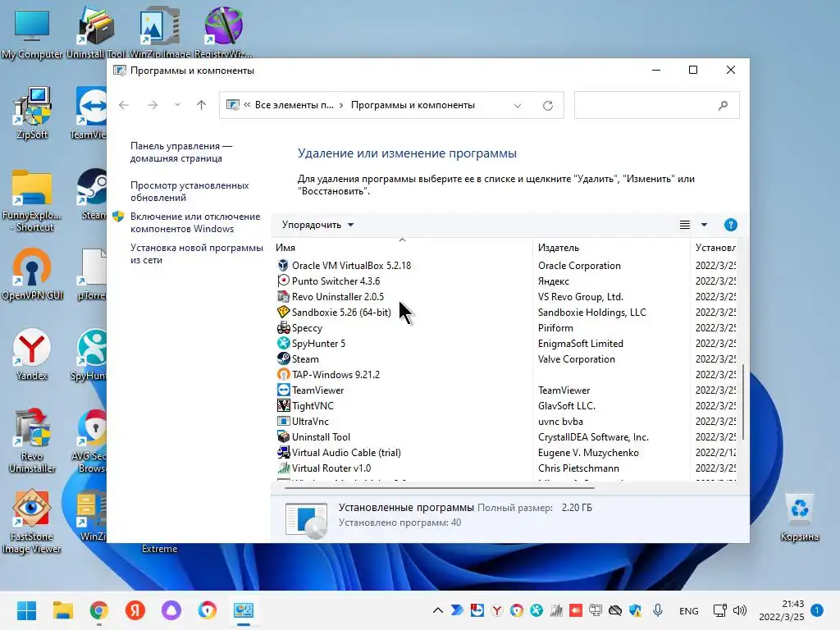840x630 pixels.
Task: Select the Speccy program icon
Action: coord(283,327)
